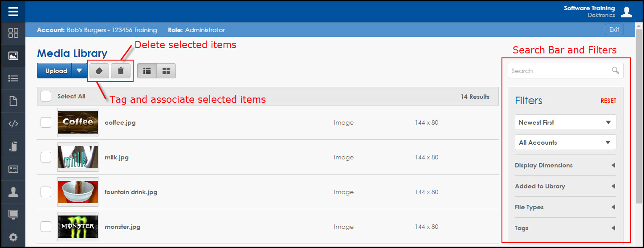Select the monster.jpg checkbox
This screenshot has width=644, height=248.
tap(46, 227)
